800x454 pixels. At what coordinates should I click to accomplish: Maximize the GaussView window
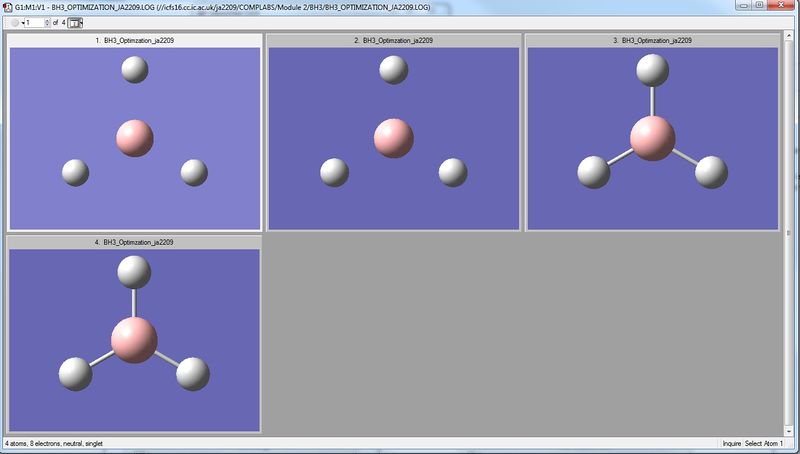coord(759,5)
